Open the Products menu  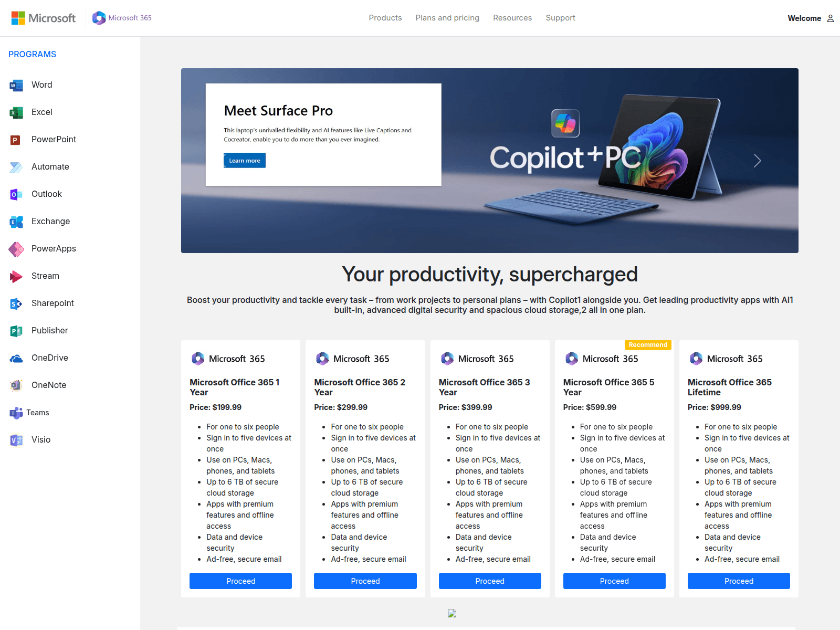385,18
